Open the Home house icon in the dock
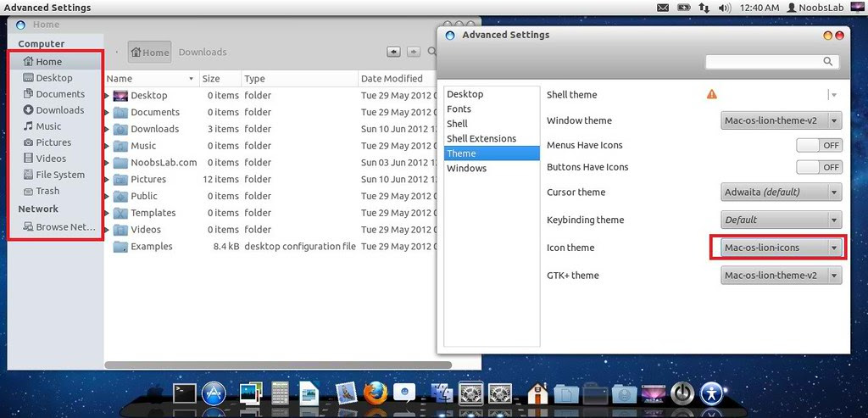 tap(537, 393)
